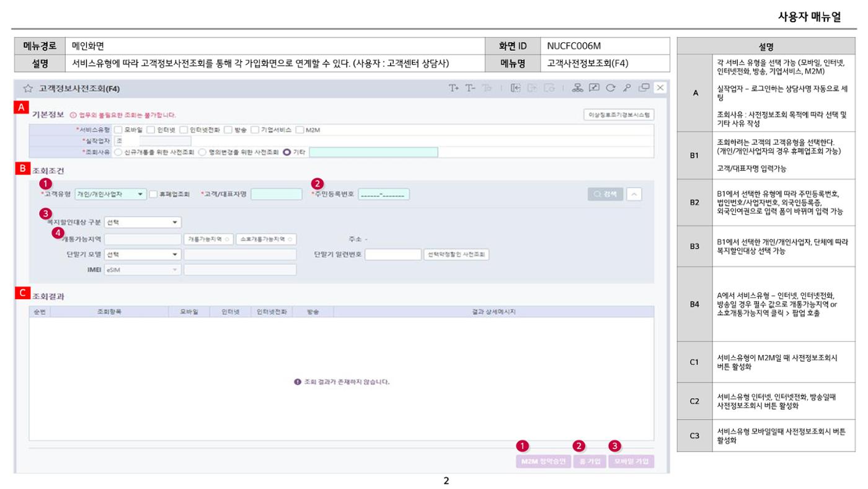Image resolution: width=868 pixels, height=489 pixels.
Task: Click the '조회 결과가 존재하지 않습니다.' message
Action: click(346, 382)
